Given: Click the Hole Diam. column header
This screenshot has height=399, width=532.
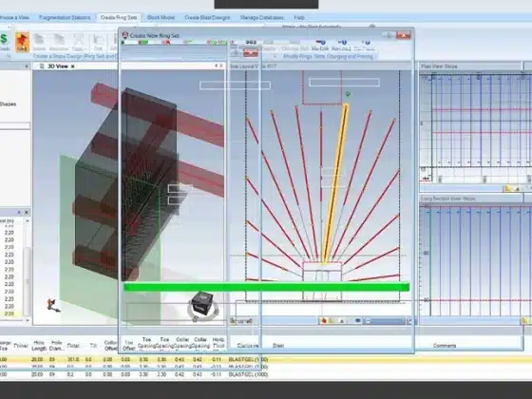Looking at the screenshot, I should coord(56,346).
